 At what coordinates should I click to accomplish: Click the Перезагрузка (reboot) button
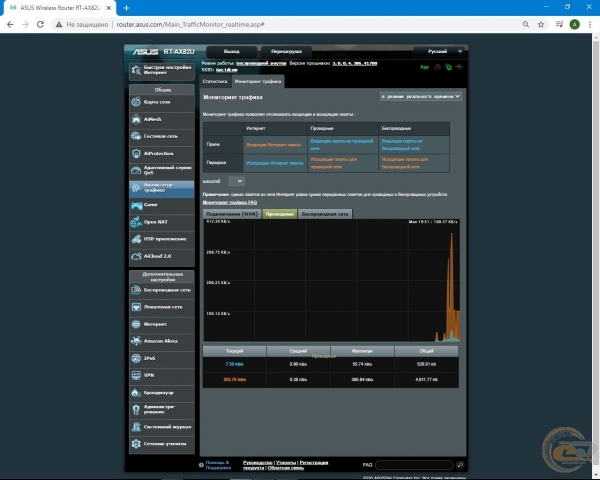pyautogui.click(x=286, y=51)
